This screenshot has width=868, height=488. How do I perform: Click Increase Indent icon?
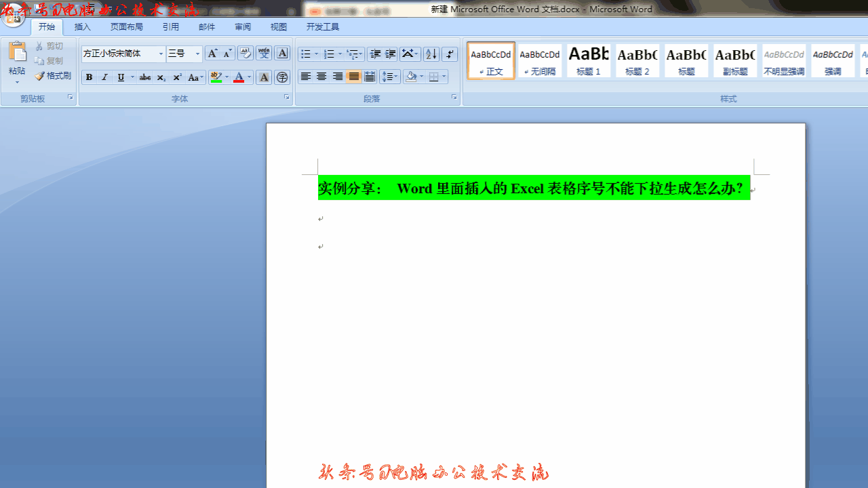pyautogui.click(x=391, y=54)
